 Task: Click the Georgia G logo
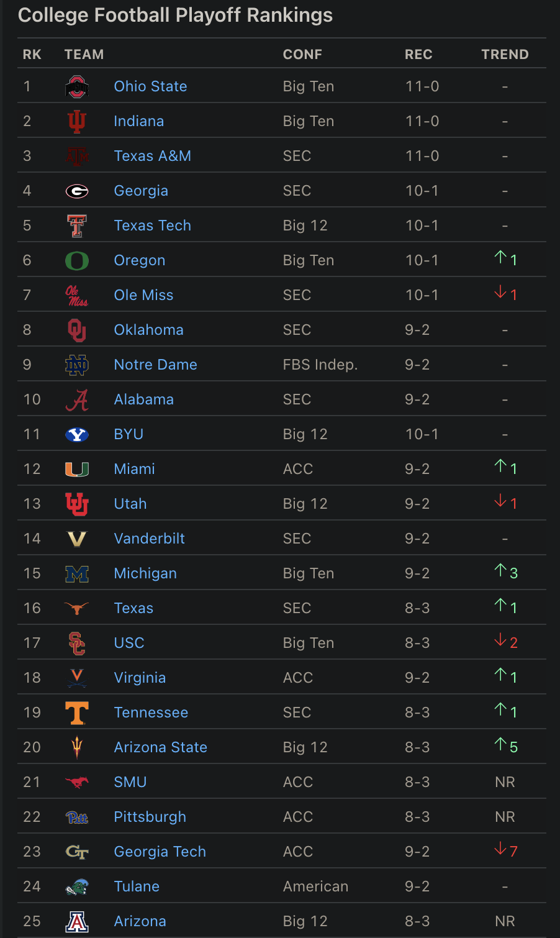click(x=77, y=191)
